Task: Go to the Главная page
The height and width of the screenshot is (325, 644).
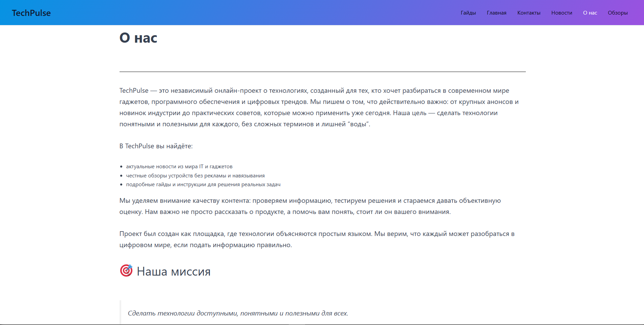Action: pos(496,13)
